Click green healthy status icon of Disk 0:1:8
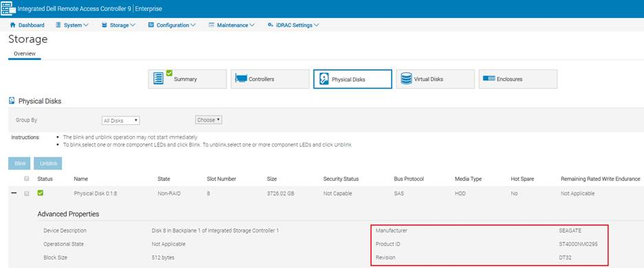This screenshot has height=268, width=644. point(40,193)
